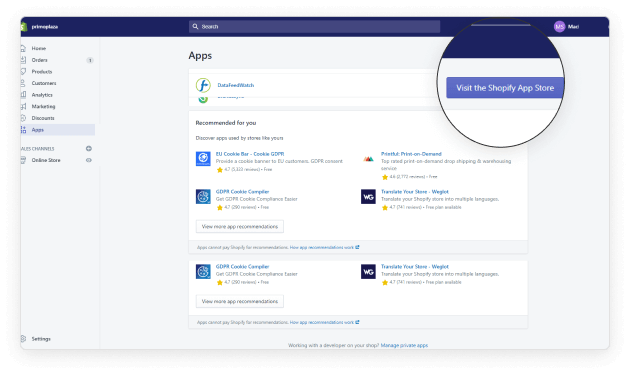Select Apps in the sidebar
The image size is (630, 374).
[38, 130]
